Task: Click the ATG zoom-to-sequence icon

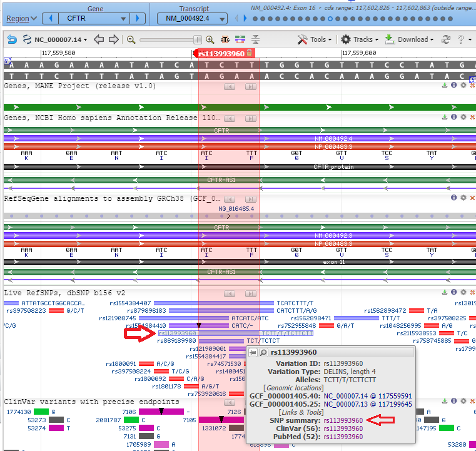Action: [x=225, y=40]
